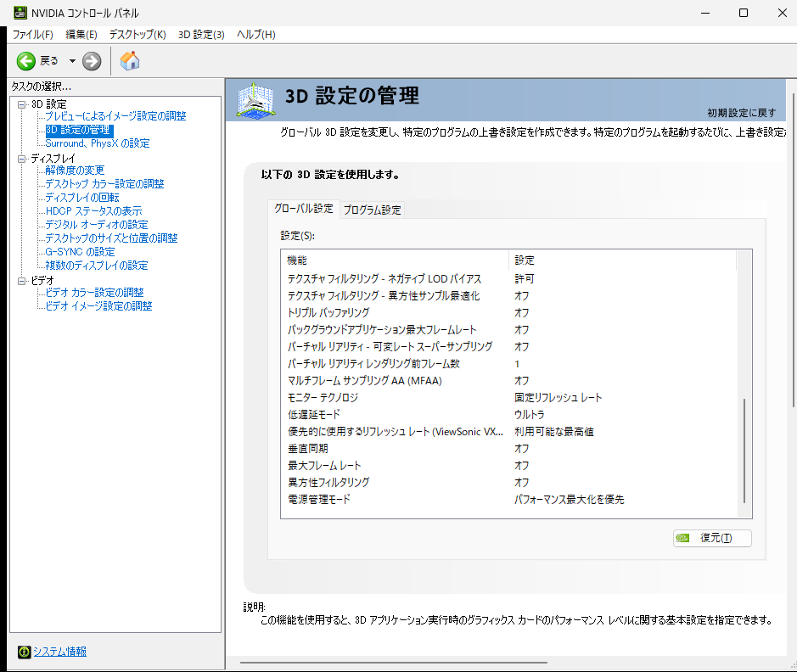Viewport: 797px width, 672px height.
Task: Click the green Back arrow icon
Action: [x=26, y=61]
